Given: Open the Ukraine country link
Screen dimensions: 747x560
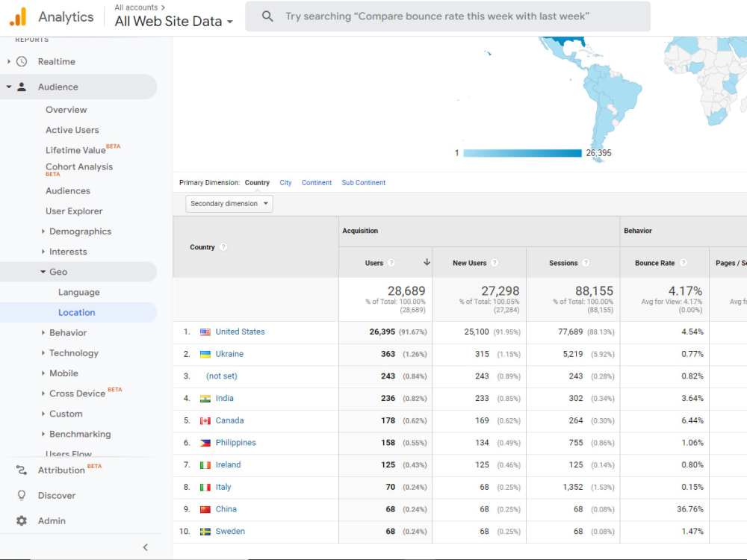Looking at the screenshot, I should [x=229, y=354].
